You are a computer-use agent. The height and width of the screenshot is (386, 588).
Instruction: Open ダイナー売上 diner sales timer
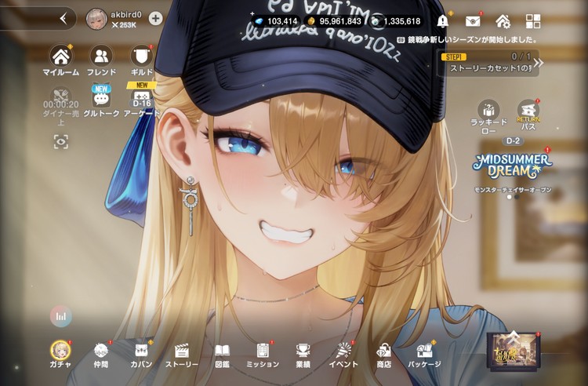pyautogui.click(x=60, y=107)
